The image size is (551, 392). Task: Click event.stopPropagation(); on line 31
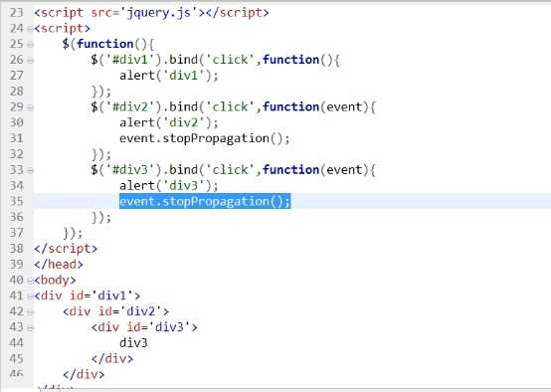click(205, 138)
